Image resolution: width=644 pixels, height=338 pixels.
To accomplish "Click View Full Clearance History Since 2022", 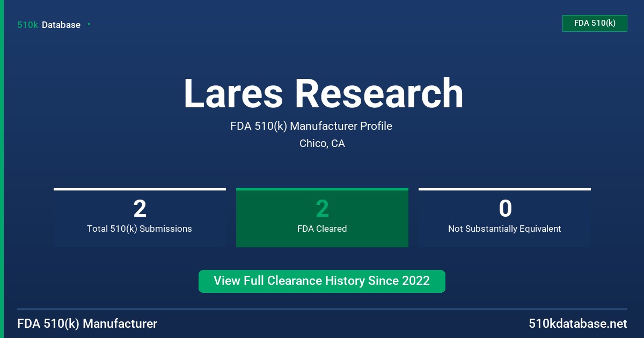I will click(x=322, y=281).
